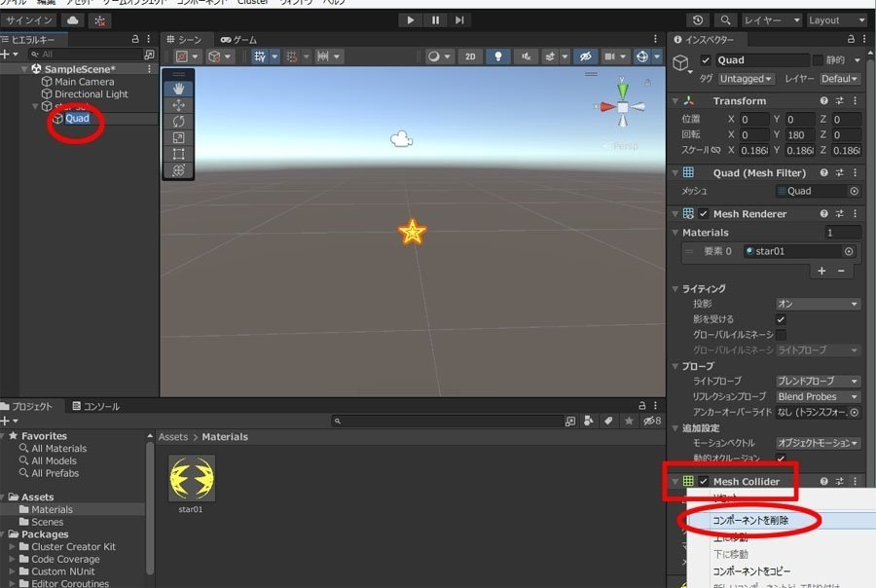This screenshot has height=588, width=876.
Task: Open the scene camera settings icon
Action: (x=609, y=56)
